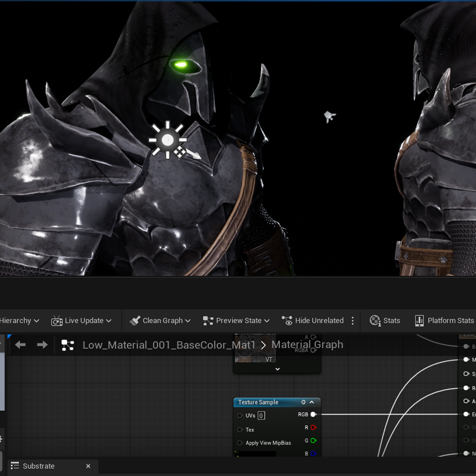This screenshot has width=476, height=476.
Task: Open the Hierarchy dropdown
Action: (x=20, y=321)
